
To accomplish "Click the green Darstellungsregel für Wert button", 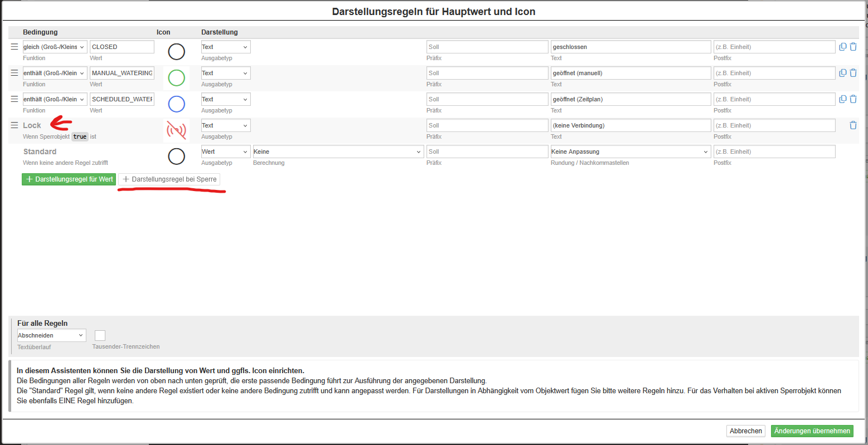I will (69, 179).
